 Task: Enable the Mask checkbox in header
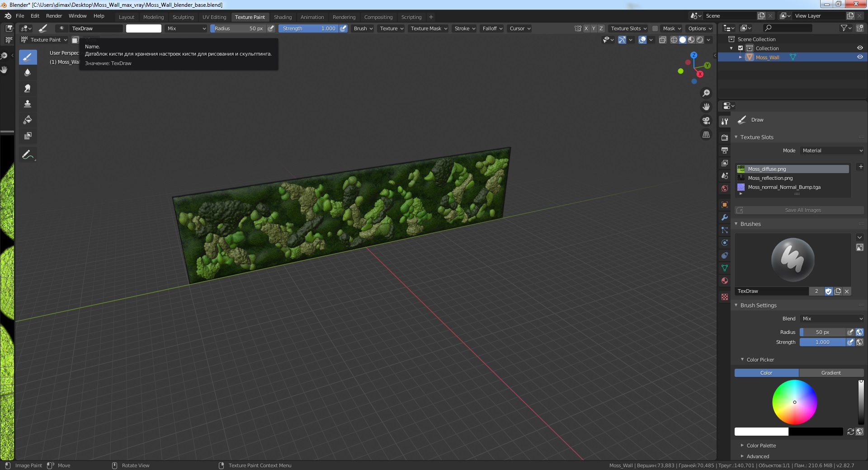[x=655, y=28]
